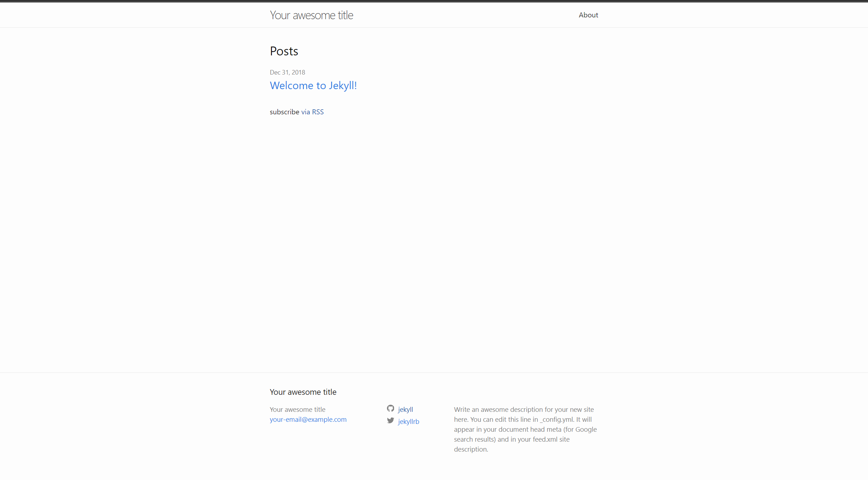Open the jekyllrb Twitter profile link
The height and width of the screenshot is (480, 868).
(409, 421)
